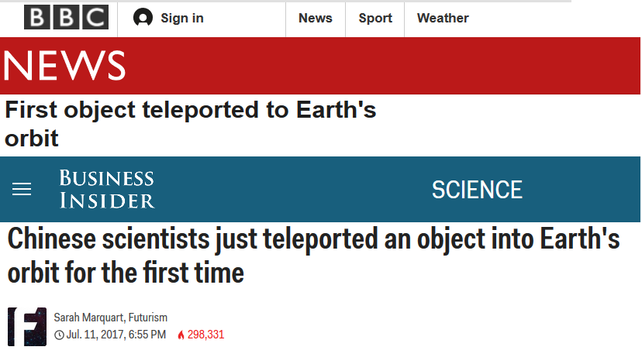
Task: Open the Business Insider hamburger menu
Action: coord(22,190)
